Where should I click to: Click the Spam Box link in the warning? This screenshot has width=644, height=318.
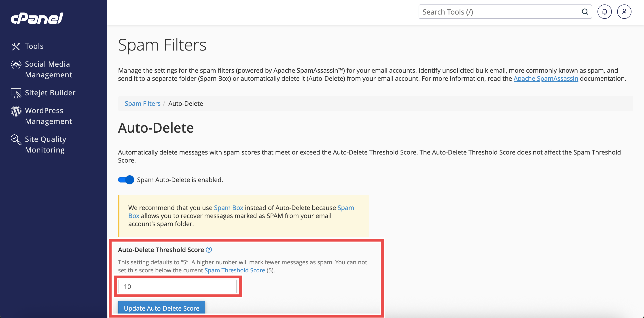229,208
